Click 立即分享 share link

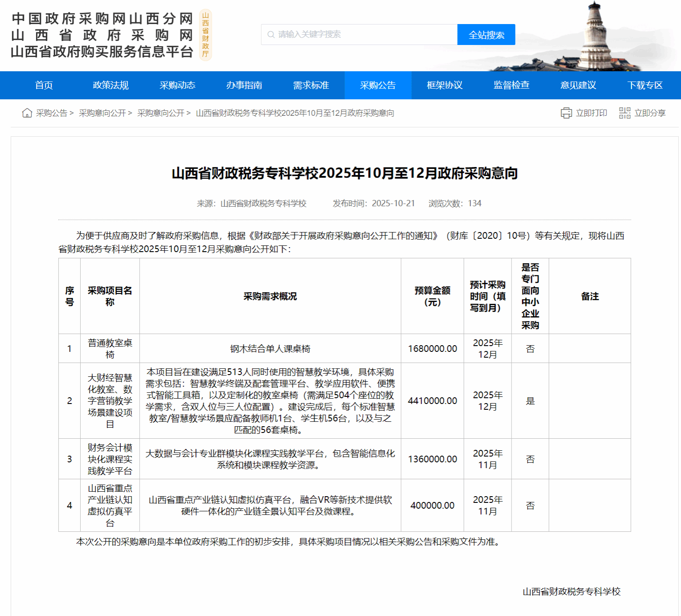coord(650,113)
